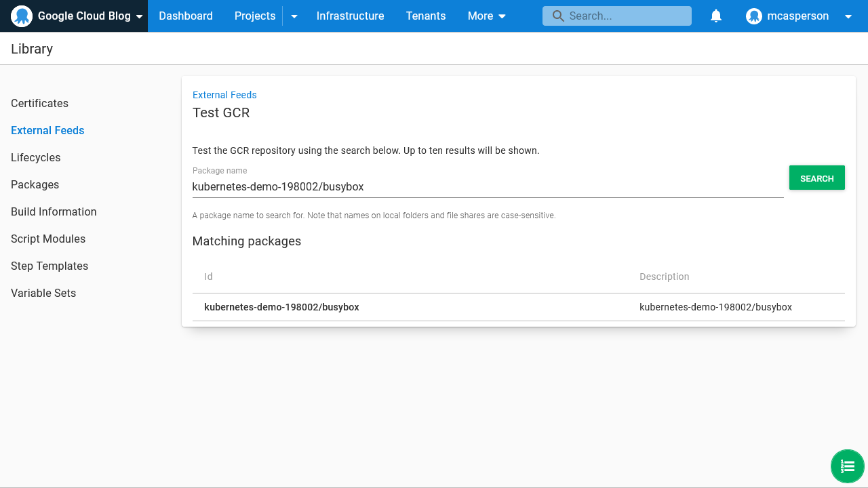Image resolution: width=868 pixels, height=488 pixels.
Task: Click the Google Cloud Blog logo icon
Action: (22, 16)
